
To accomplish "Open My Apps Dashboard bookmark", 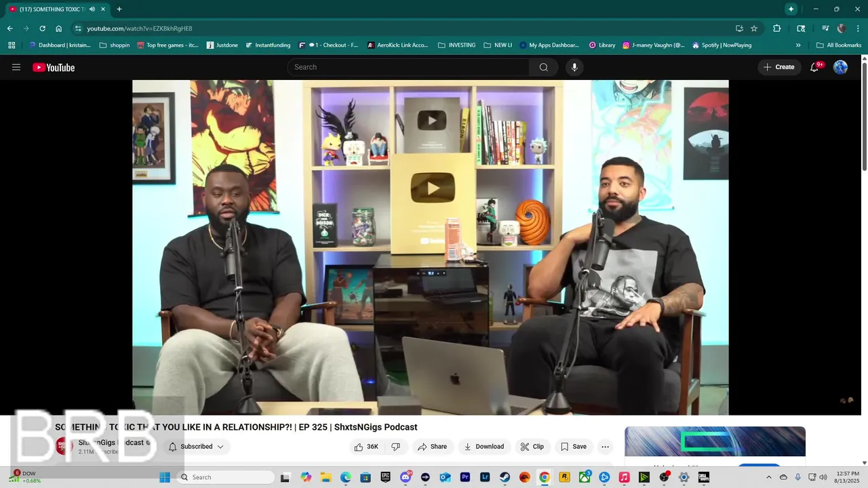I will click(x=549, y=45).
